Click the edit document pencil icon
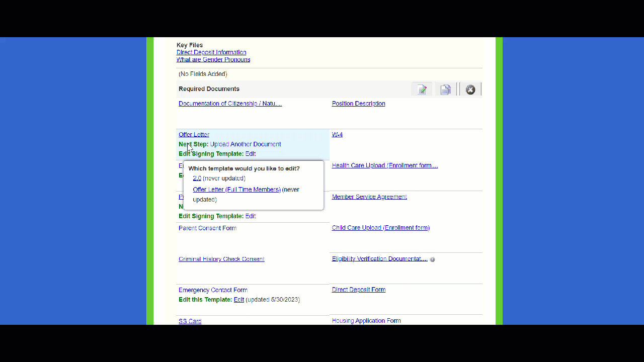Viewport: 644px width, 362px height. [422, 89]
